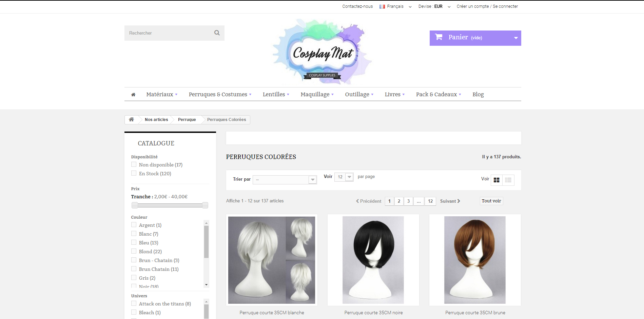This screenshot has height=319, width=644.
Task: Check the Blond color filter
Action: [134, 251]
